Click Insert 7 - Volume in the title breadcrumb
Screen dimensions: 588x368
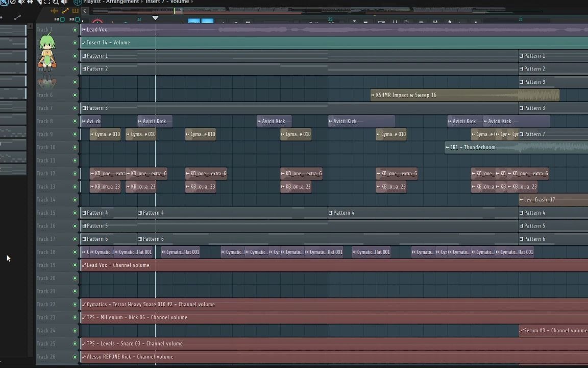pyautogui.click(x=167, y=2)
